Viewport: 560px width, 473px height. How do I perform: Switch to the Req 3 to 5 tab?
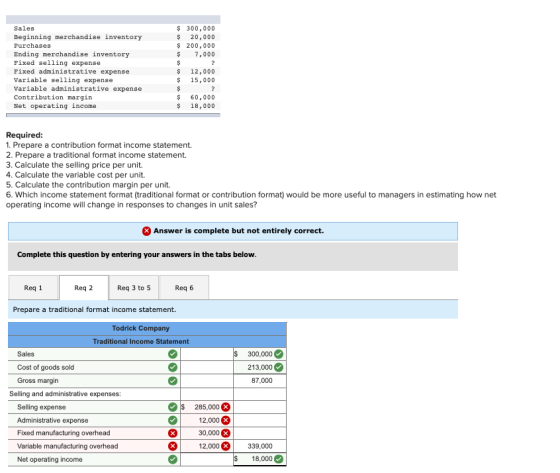[134, 288]
